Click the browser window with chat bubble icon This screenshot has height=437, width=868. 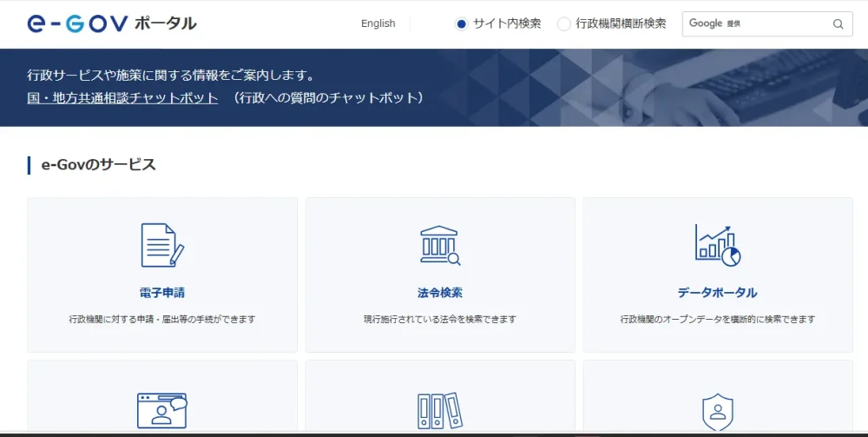pos(162,410)
